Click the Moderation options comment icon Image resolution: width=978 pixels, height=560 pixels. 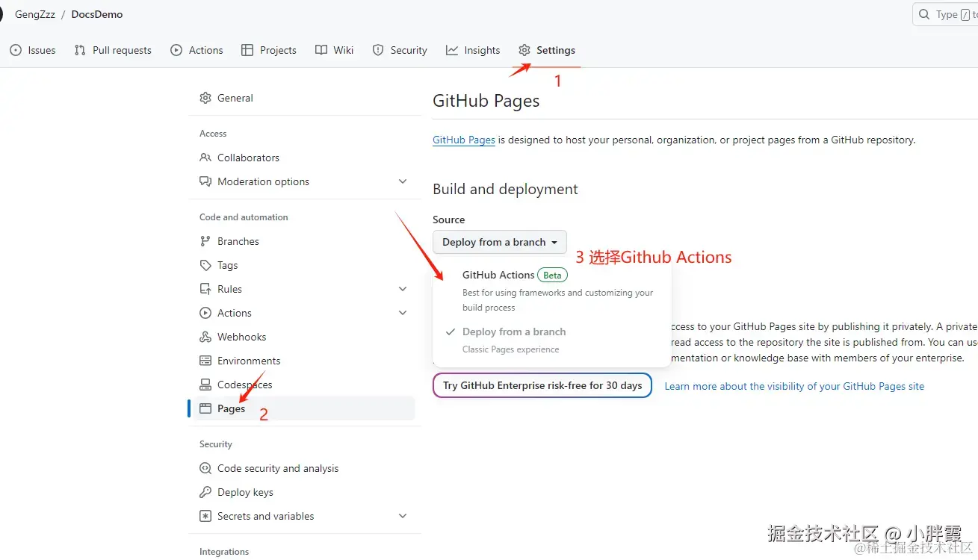[205, 181]
